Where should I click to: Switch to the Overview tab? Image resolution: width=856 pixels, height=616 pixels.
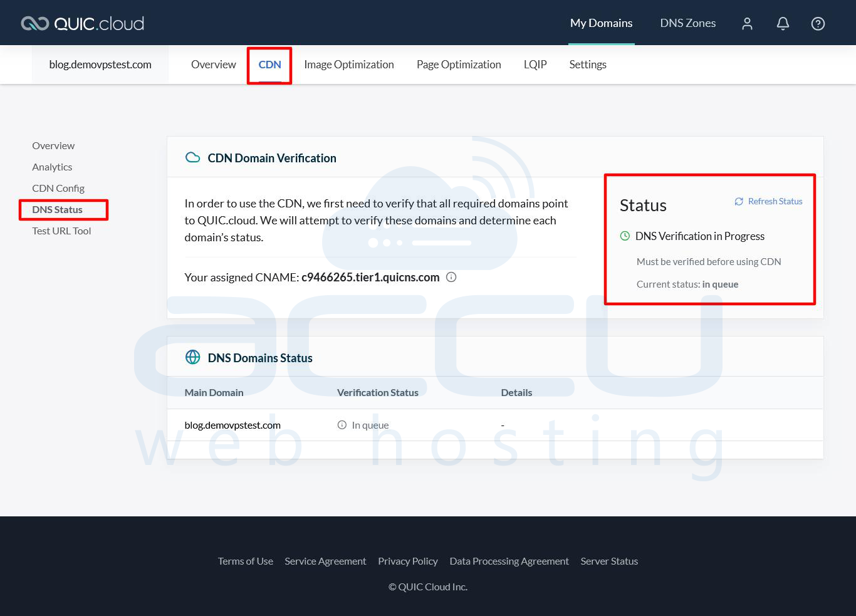tap(214, 65)
